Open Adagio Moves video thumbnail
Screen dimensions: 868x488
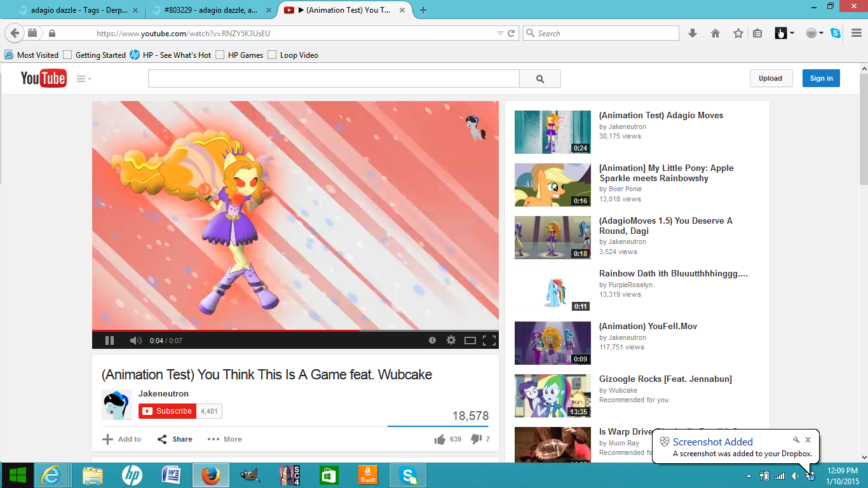[x=552, y=132]
